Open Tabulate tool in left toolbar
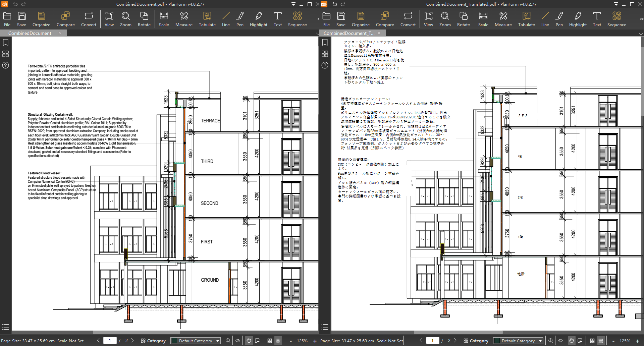Screen dimensions: 644x346 [207, 19]
